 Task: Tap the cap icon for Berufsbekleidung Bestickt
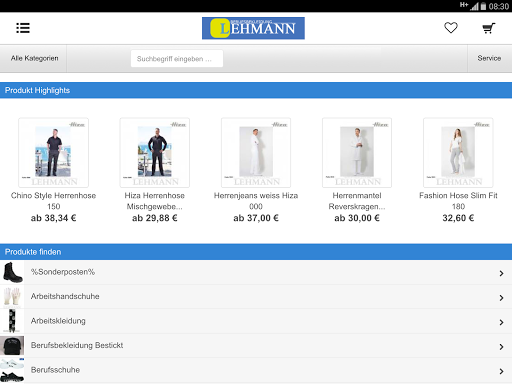click(x=12, y=346)
